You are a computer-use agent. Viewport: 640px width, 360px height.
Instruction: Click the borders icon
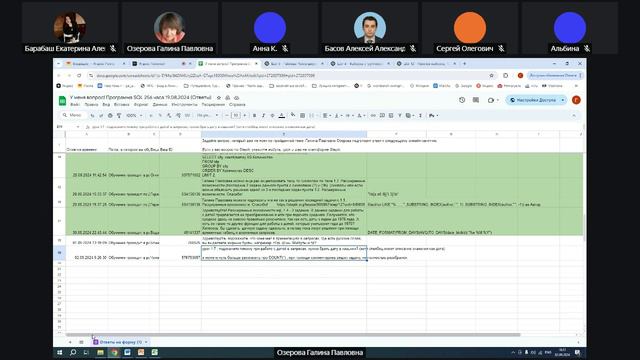(x=302, y=116)
